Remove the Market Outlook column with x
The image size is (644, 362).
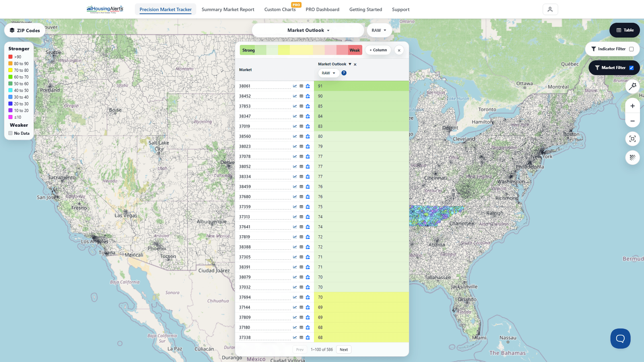(x=355, y=64)
